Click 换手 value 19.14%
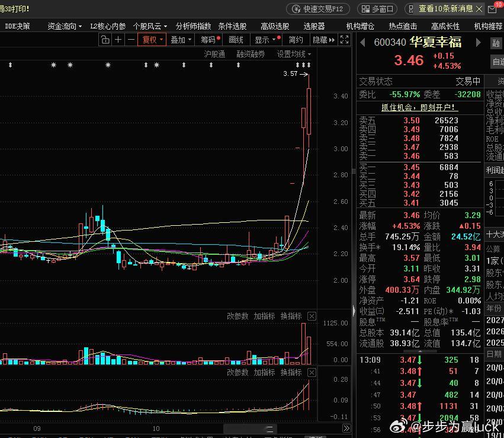The image size is (504, 438). tap(406, 247)
